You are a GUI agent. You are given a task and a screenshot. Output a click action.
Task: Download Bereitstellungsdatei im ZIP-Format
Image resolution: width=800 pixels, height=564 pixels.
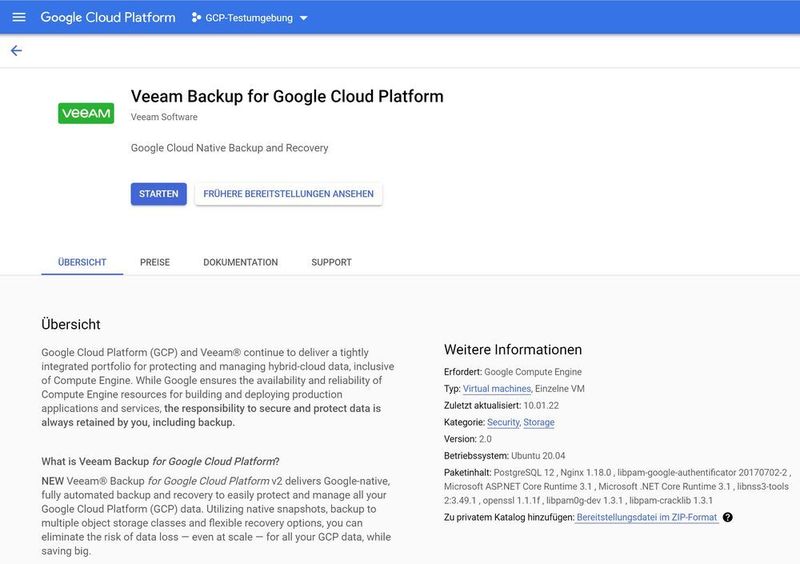pyautogui.click(x=646, y=518)
